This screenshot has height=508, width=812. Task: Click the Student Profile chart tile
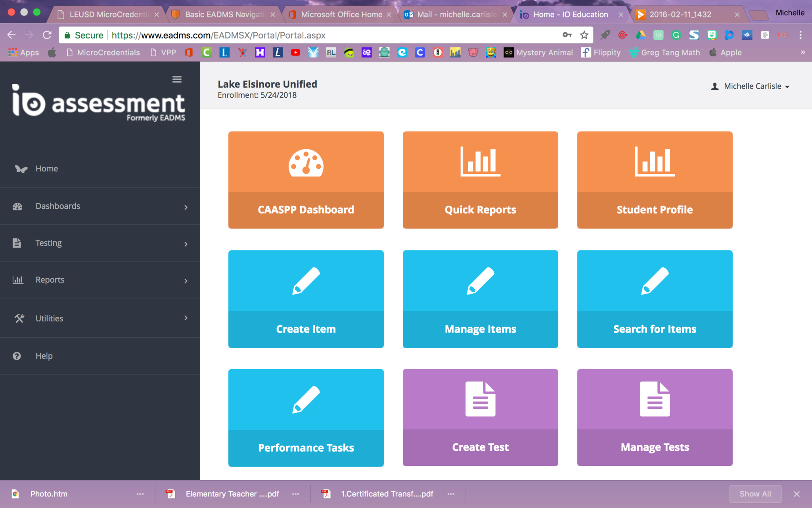pyautogui.click(x=655, y=180)
